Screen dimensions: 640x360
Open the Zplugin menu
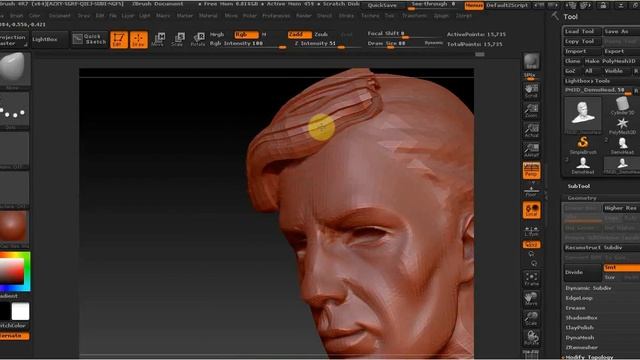pos(441,16)
